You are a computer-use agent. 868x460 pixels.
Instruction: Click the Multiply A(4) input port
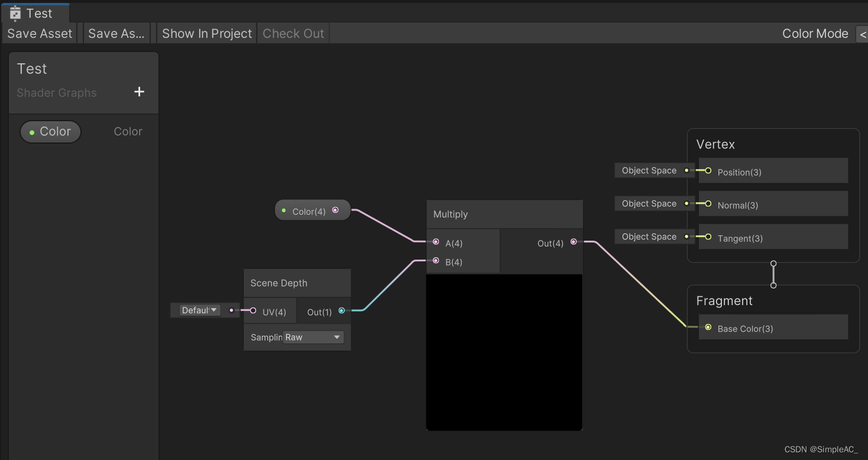436,242
